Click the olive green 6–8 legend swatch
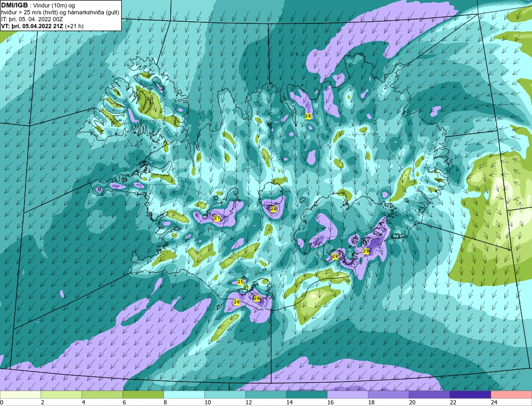The image size is (532, 406). 143,395
